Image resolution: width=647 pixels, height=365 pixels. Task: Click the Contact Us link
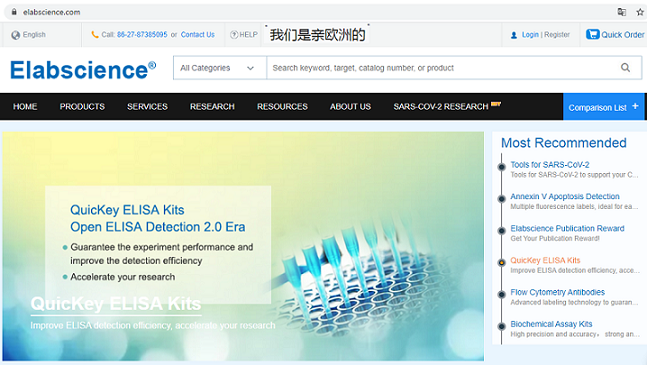(x=198, y=35)
